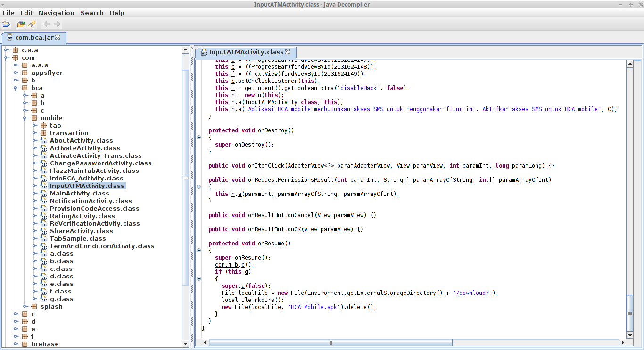
Task: Expand the c.a.a package node
Action: (x=7, y=50)
